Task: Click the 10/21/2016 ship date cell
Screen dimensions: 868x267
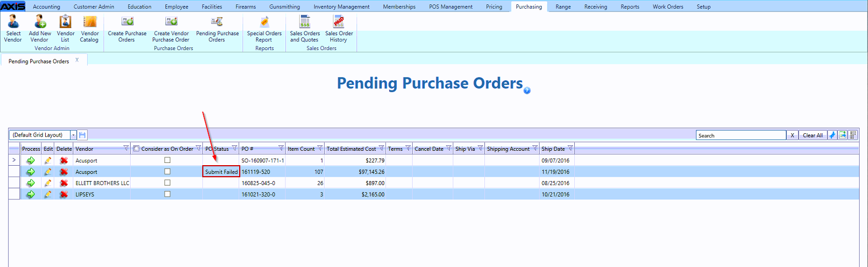Action: [557, 194]
